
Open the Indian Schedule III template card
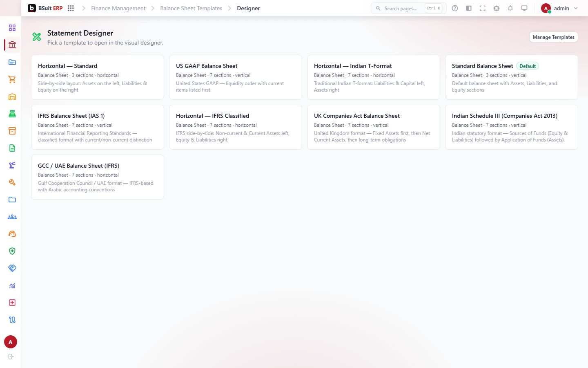click(512, 127)
